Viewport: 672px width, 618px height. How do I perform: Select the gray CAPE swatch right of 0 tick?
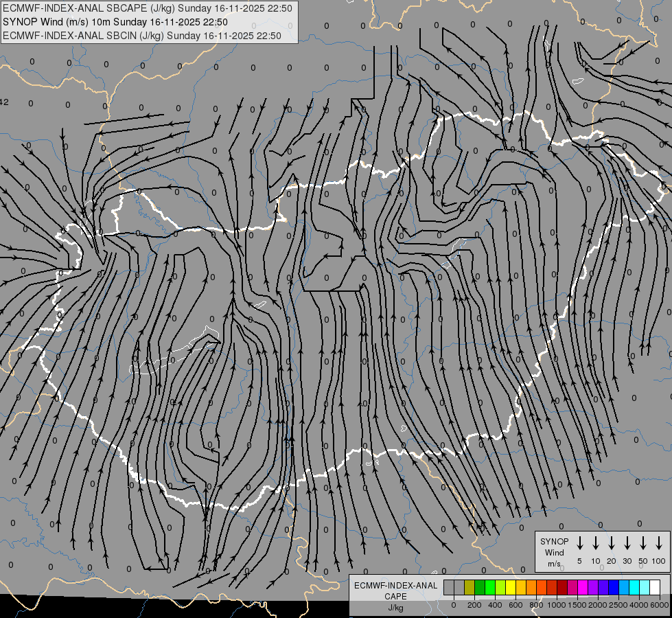459,587
